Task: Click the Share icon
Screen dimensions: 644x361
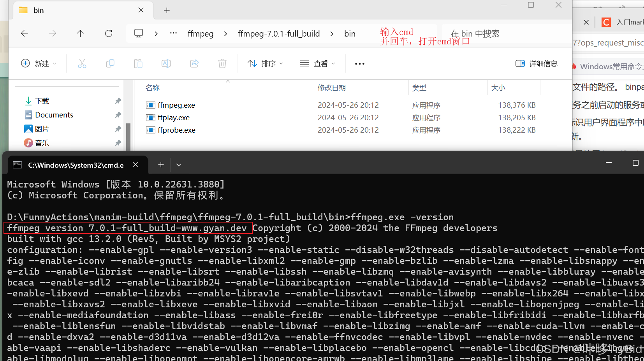Action: tap(194, 63)
